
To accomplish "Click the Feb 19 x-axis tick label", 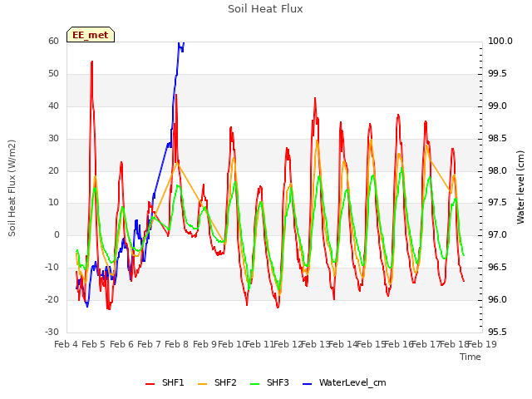I will pos(482,344).
